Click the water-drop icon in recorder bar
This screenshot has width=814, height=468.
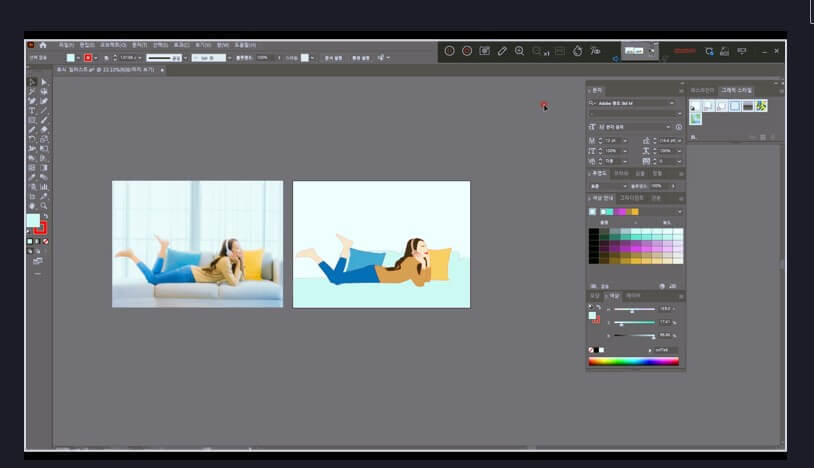577,51
